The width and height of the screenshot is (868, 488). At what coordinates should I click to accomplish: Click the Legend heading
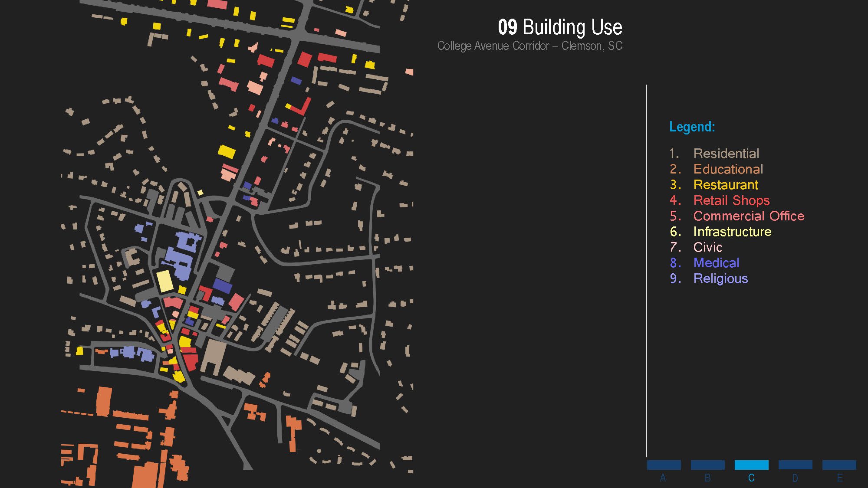tap(692, 127)
